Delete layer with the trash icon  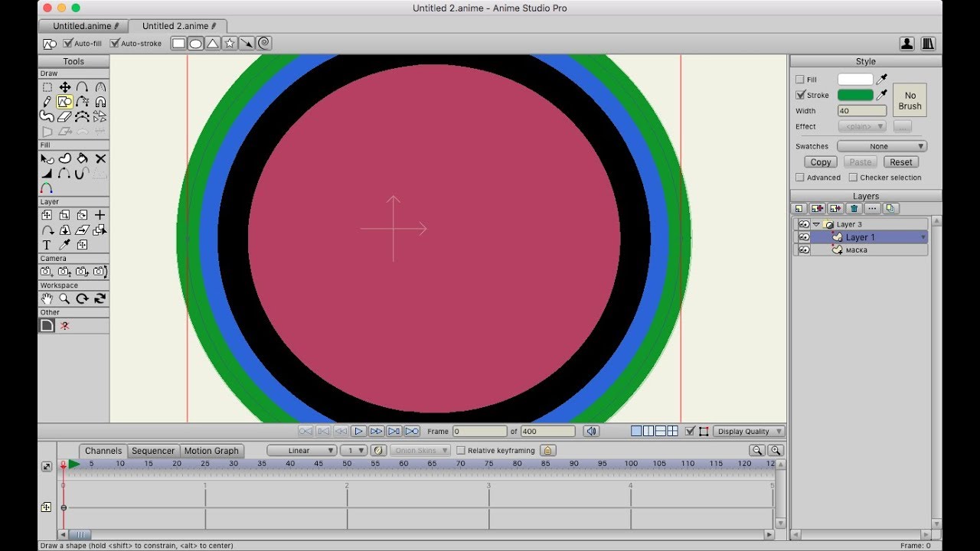point(854,209)
